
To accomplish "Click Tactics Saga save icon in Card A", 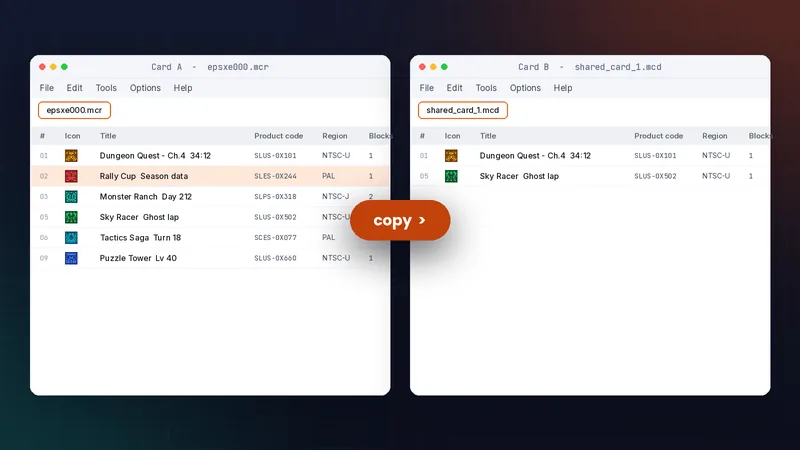I will click(x=71, y=237).
